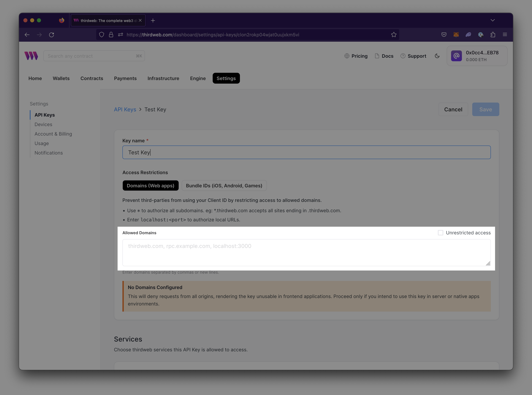Open the Firefox application menu
Image resolution: width=532 pixels, height=395 pixels.
point(505,35)
